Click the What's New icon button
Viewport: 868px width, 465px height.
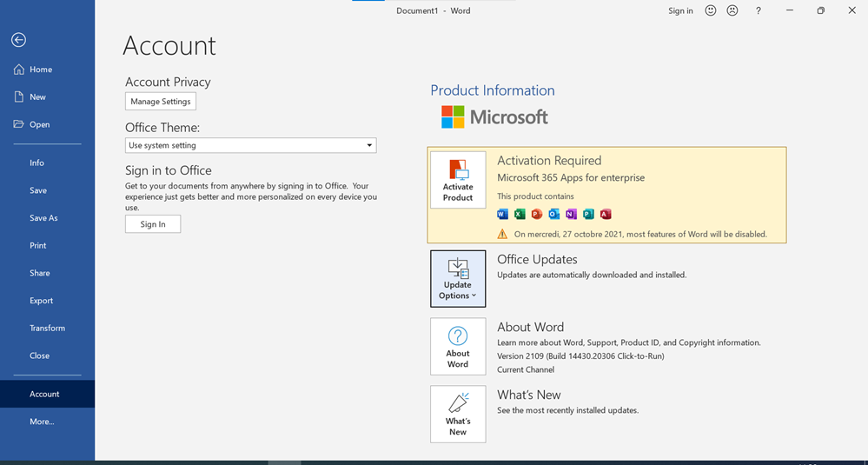tap(458, 414)
